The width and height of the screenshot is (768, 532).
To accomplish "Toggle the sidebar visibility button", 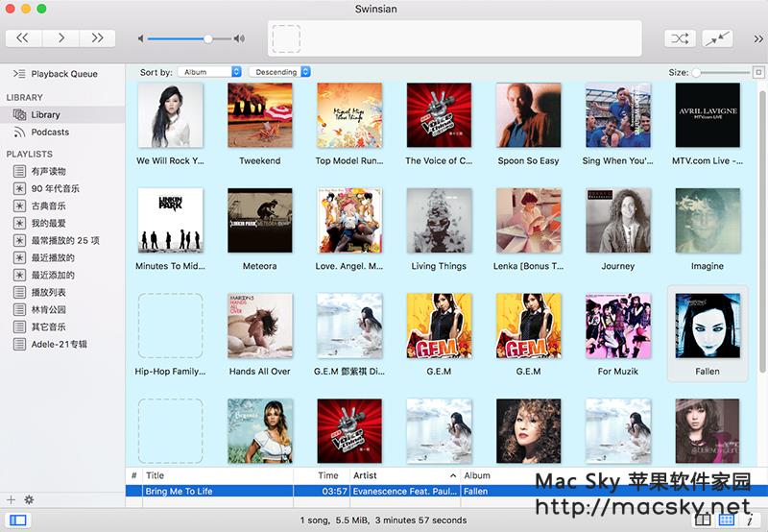I will click(17, 520).
